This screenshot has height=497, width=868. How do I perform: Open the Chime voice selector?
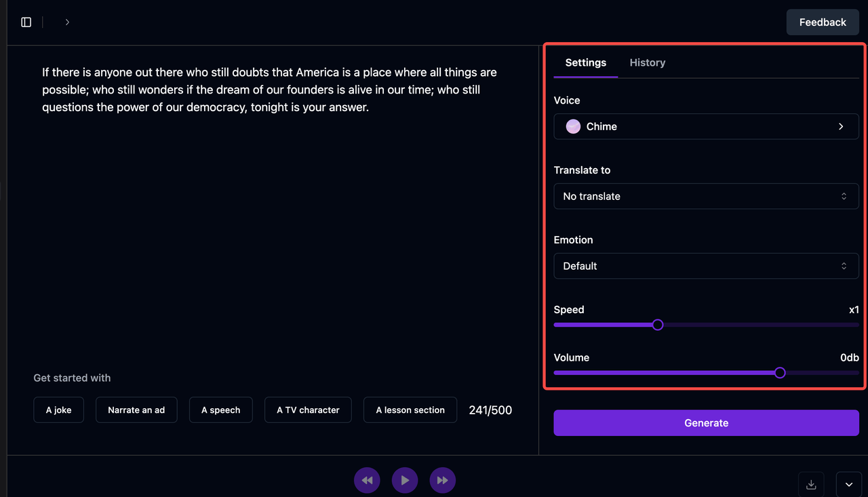(x=706, y=127)
